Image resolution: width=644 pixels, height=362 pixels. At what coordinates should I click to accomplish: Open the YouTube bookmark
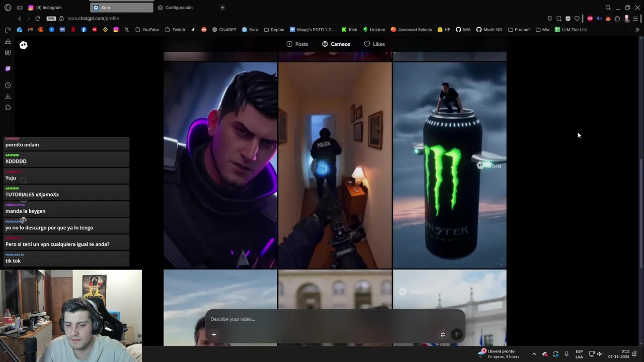pyautogui.click(x=147, y=30)
